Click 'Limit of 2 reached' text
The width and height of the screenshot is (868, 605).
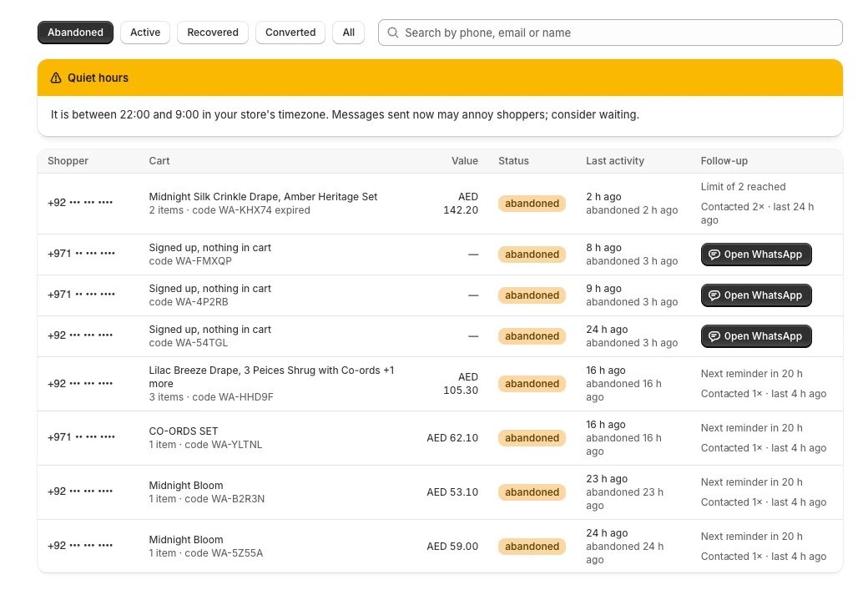[x=743, y=187]
